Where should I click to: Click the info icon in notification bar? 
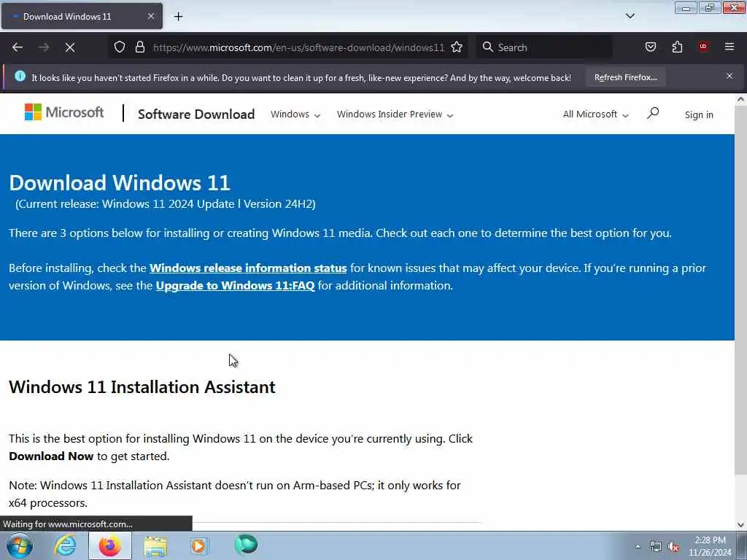(x=20, y=76)
